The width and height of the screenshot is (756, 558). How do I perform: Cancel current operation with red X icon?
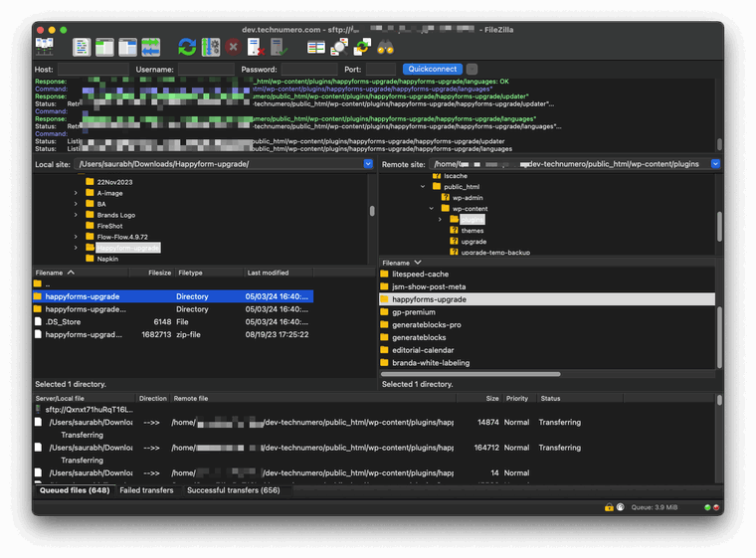(x=234, y=47)
